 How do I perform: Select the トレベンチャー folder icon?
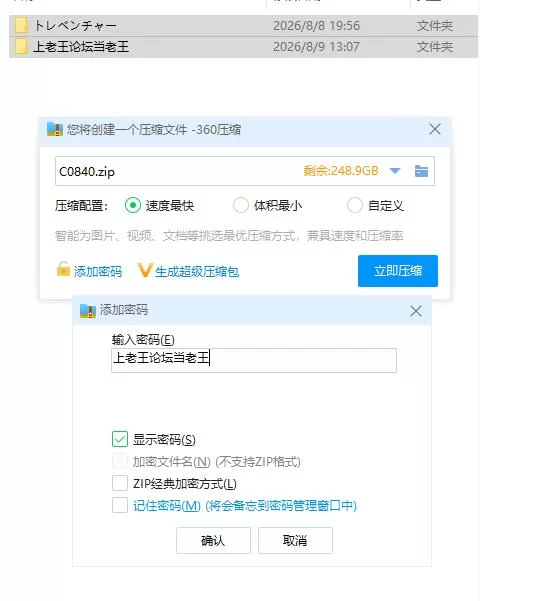21,26
